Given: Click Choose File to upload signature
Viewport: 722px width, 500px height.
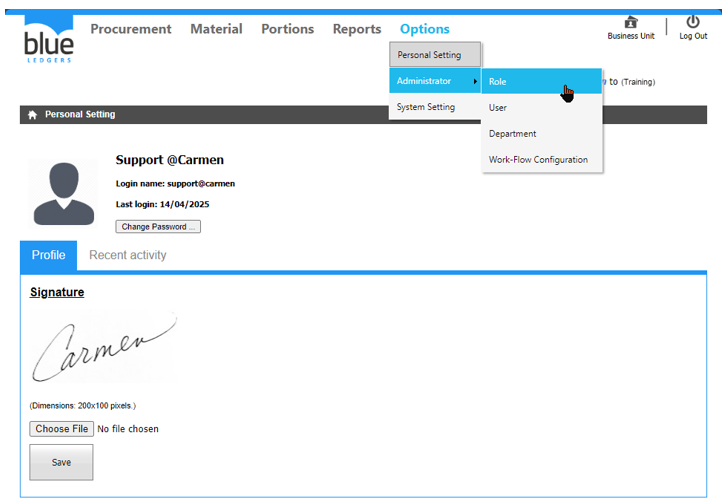Looking at the screenshot, I should 61,429.
